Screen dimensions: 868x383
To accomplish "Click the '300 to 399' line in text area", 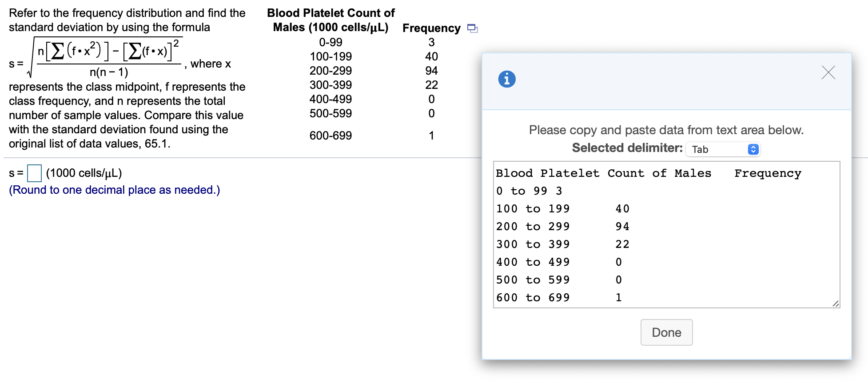I will click(x=562, y=244).
